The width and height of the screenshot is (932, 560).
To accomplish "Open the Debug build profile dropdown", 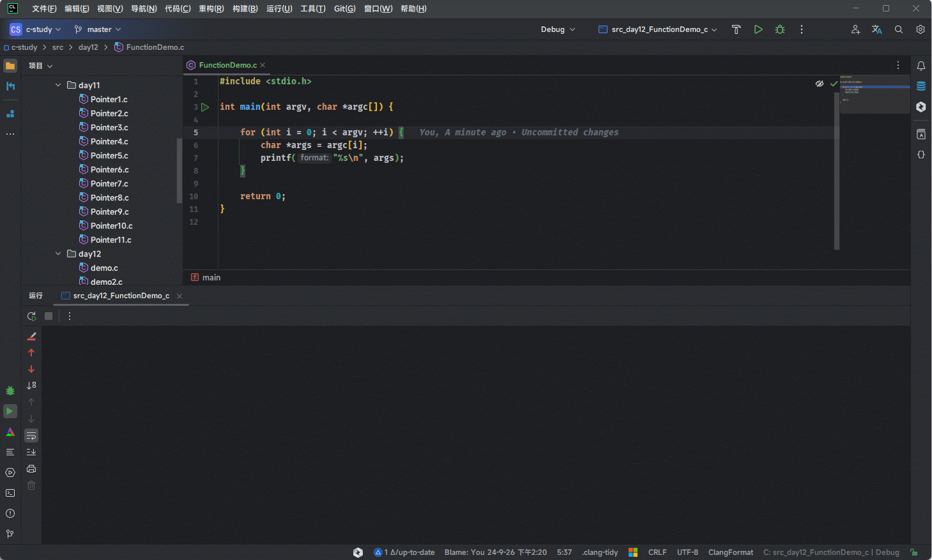I will [x=558, y=29].
